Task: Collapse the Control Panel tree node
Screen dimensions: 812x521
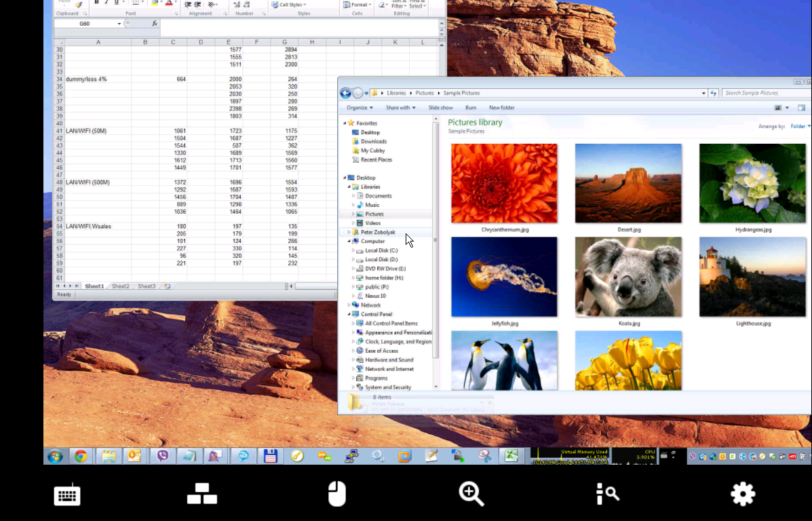Action: point(349,314)
